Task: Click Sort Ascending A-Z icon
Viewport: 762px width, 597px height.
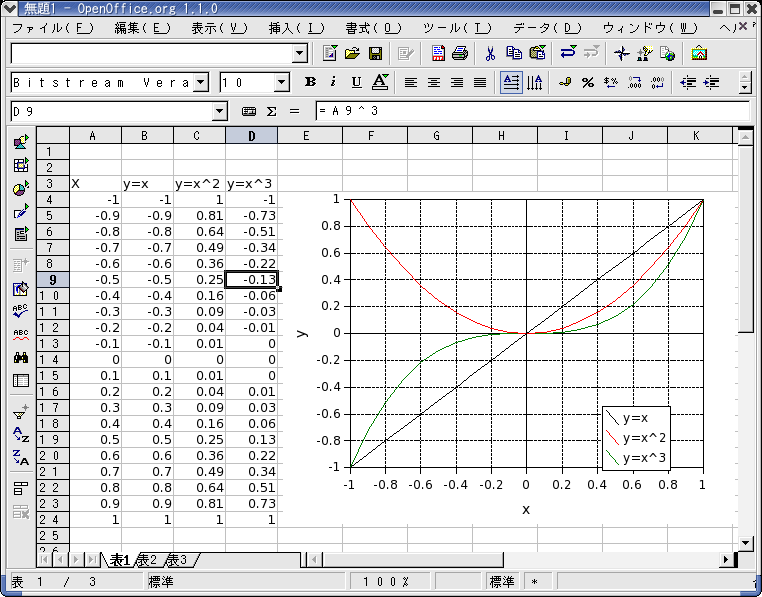Action: pyautogui.click(x=20, y=435)
